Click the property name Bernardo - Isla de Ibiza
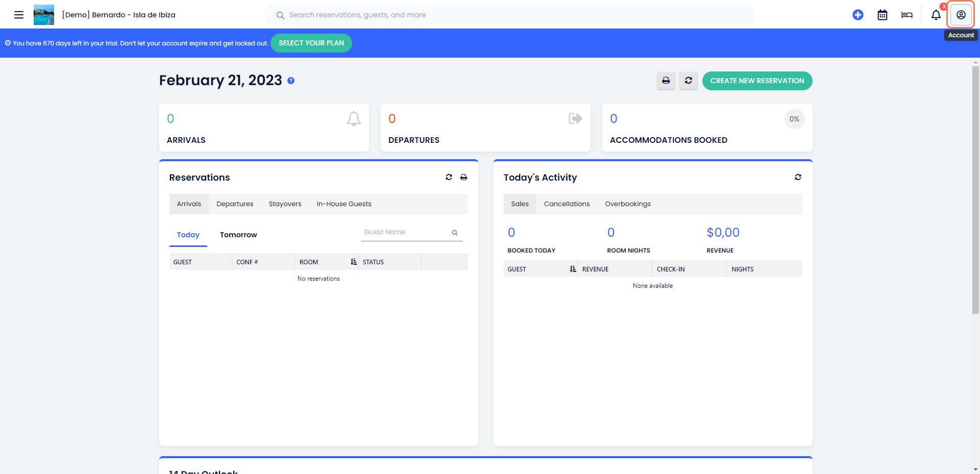This screenshot has width=980, height=474. pyautogui.click(x=118, y=15)
